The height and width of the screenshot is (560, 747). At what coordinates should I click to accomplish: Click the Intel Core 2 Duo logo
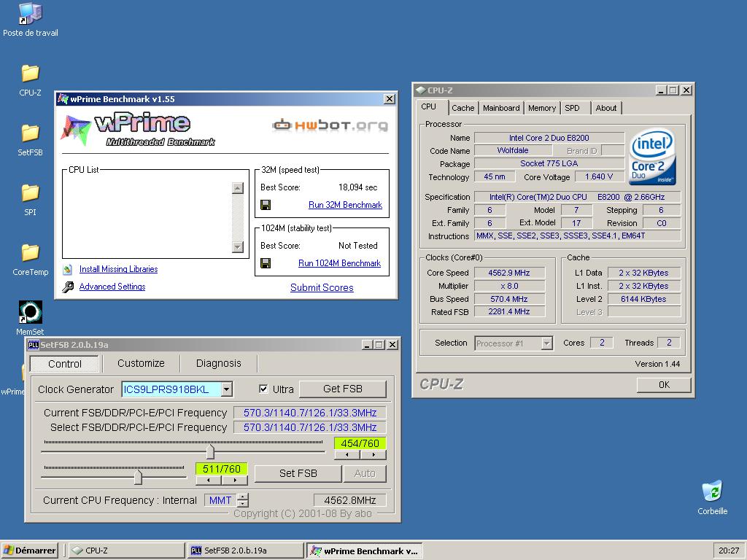click(652, 157)
